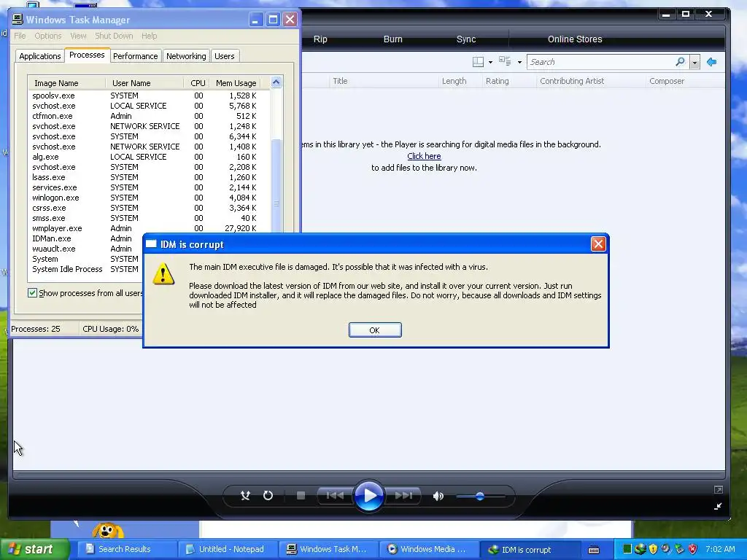Viewport: 747px width, 560px height.
Task: Open the Burn tab in Media Player
Action: [393, 39]
